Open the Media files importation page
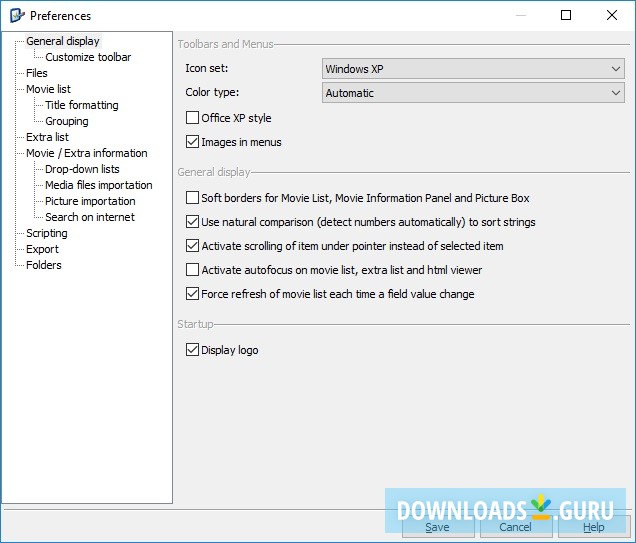The width and height of the screenshot is (636, 543). tap(99, 185)
